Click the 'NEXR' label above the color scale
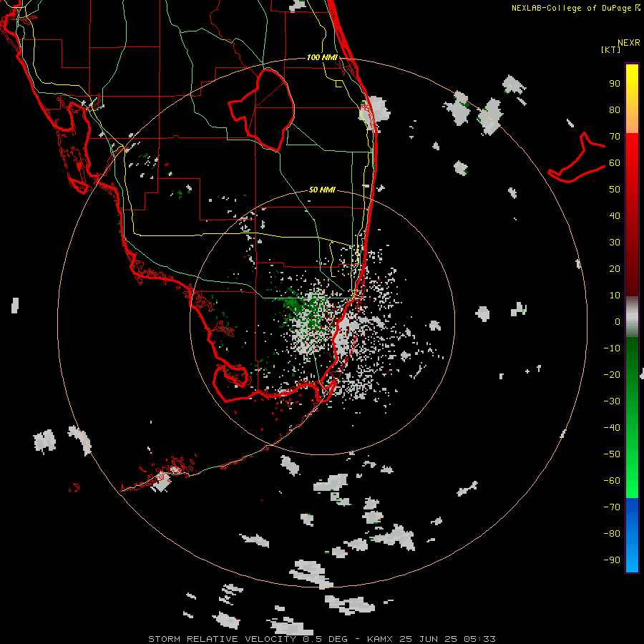The width and height of the screenshot is (644, 644). click(629, 43)
